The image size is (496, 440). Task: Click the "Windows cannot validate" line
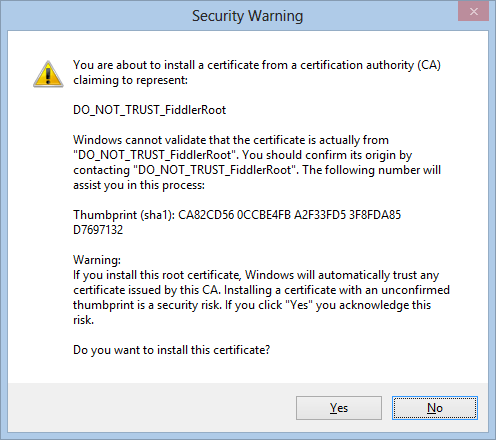pos(231,140)
